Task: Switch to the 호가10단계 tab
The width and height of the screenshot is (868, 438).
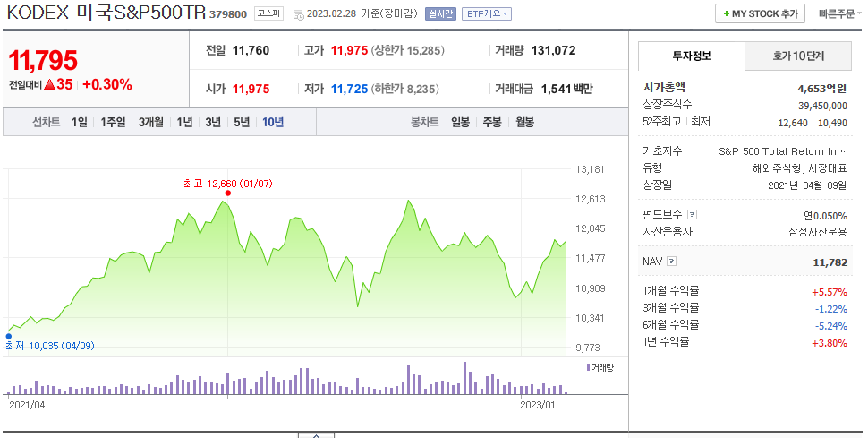Action: (x=798, y=56)
